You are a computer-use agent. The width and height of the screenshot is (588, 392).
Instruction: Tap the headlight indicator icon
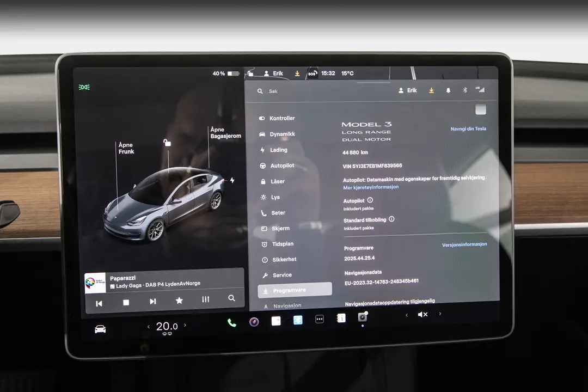(x=84, y=88)
